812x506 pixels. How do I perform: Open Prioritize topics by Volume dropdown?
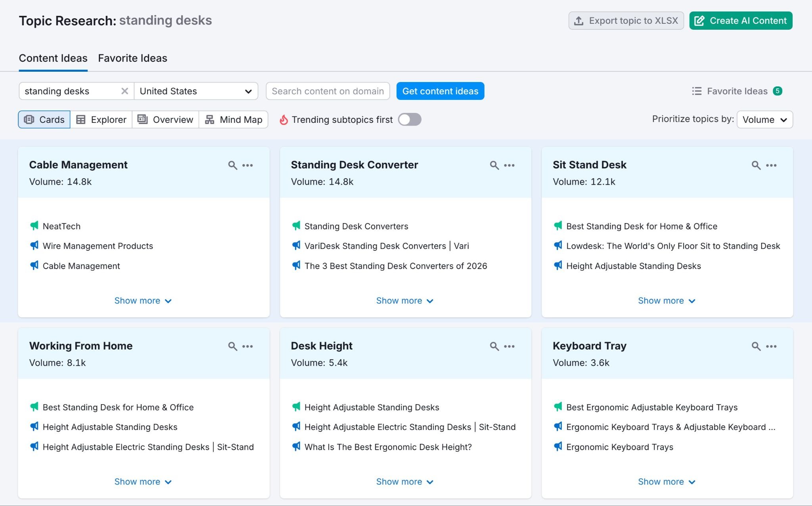pos(765,120)
